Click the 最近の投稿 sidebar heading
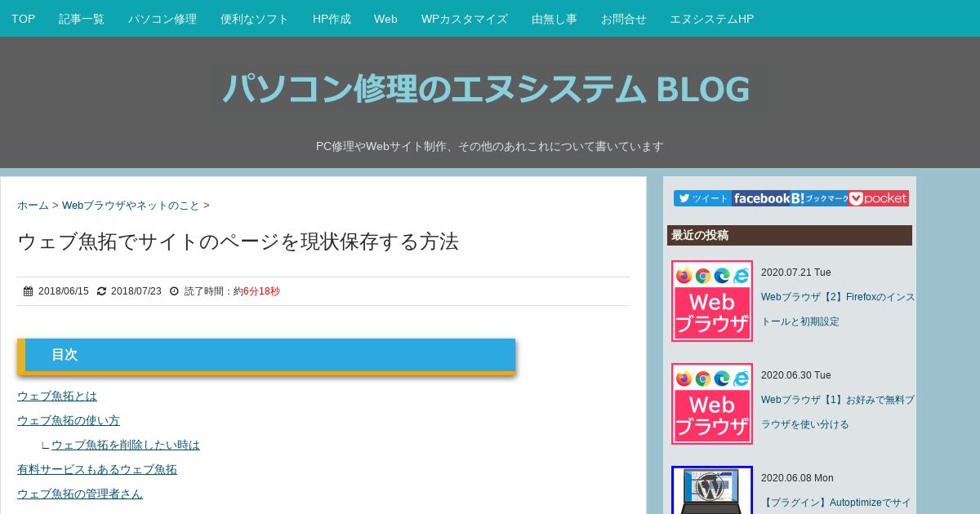Screen dimensions: 980x514 tap(790, 235)
